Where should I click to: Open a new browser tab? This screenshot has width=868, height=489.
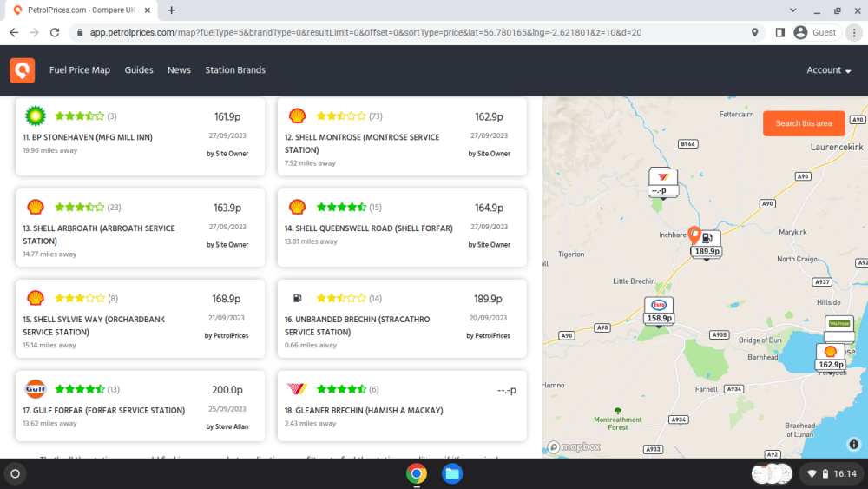point(172,10)
